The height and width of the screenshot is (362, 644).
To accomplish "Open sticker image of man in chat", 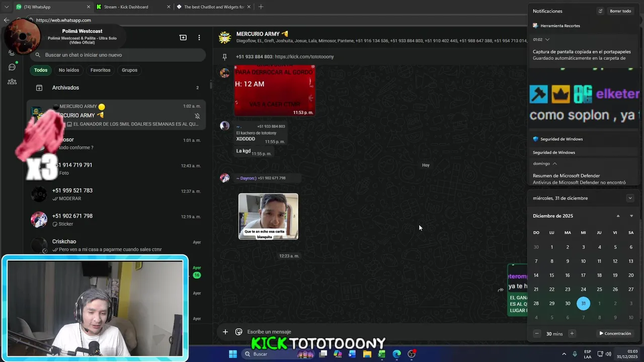I will [268, 216].
